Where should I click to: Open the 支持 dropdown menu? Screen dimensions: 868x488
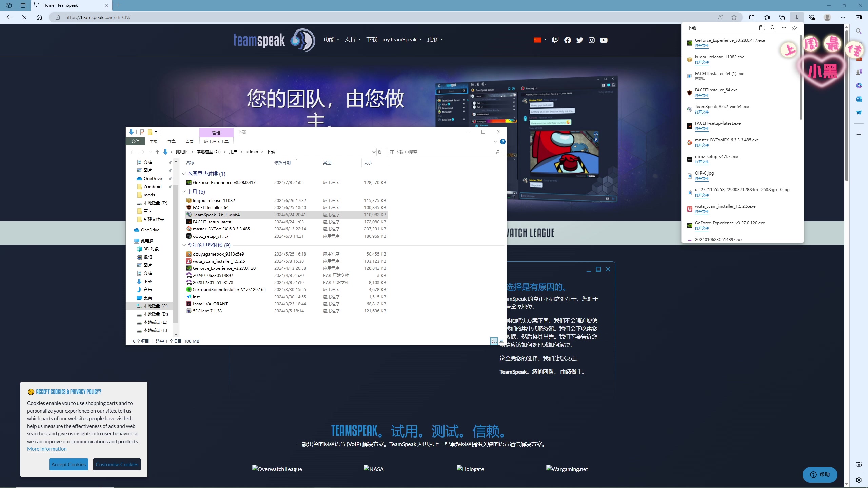pyautogui.click(x=353, y=40)
